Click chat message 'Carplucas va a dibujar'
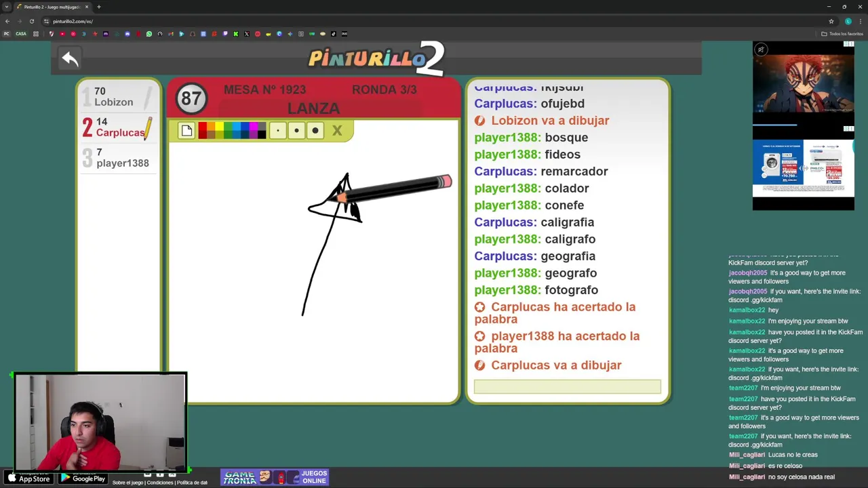Image resolution: width=868 pixels, height=488 pixels. click(x=548, y=365)
